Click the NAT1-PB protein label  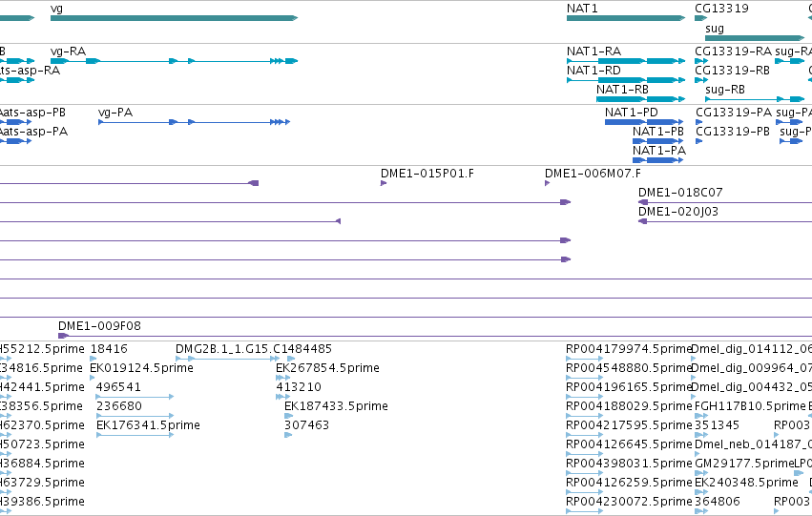[658, 132]
